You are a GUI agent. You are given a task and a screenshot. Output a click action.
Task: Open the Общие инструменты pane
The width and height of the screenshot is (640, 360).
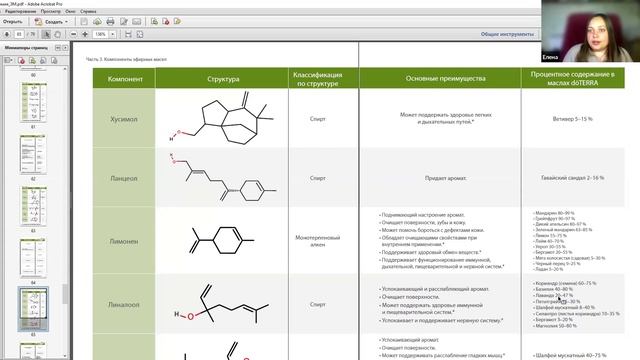click(x=507, y=34)
